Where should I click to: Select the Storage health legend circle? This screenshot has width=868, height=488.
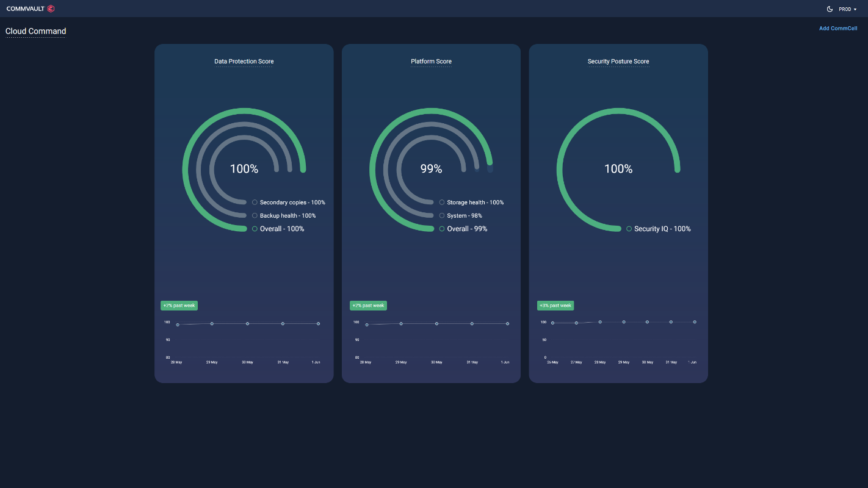coord(442,203)
